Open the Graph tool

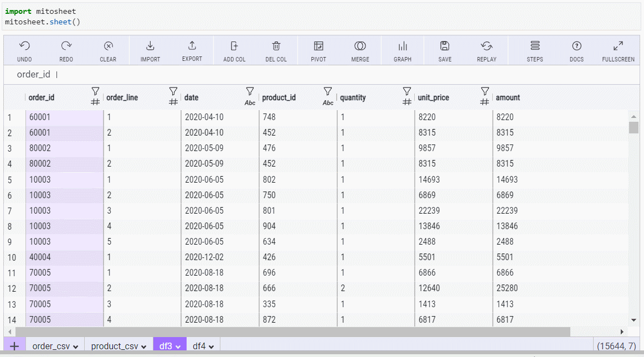(x=403, y=46)
